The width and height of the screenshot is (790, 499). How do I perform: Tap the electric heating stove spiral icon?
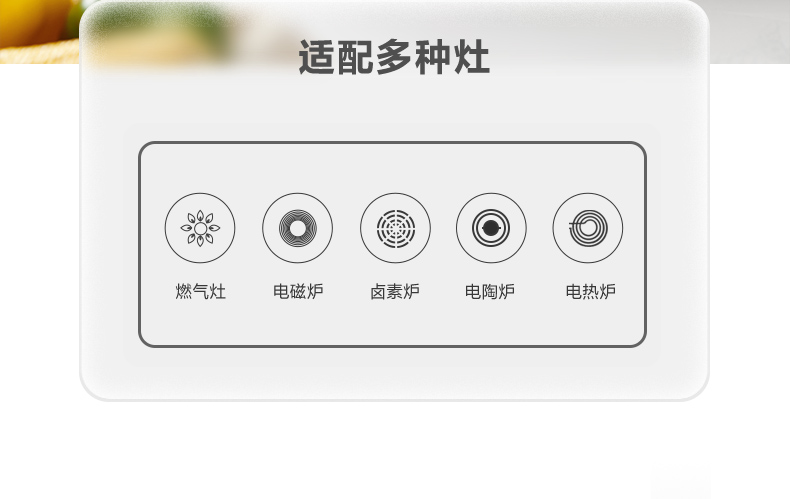tap(587, 228)
